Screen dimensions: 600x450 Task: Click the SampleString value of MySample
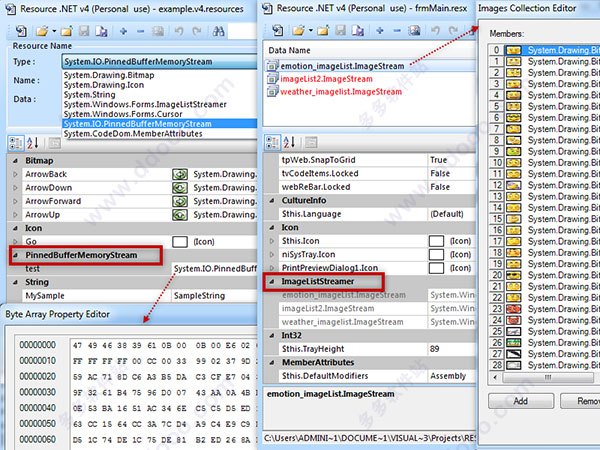coord(199,296)
